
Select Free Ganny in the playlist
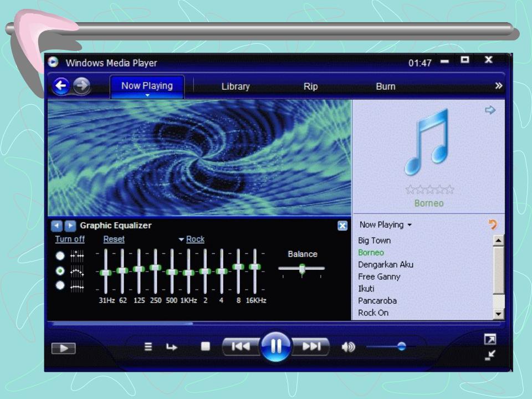pyautogui.click(x=379, y=277)
